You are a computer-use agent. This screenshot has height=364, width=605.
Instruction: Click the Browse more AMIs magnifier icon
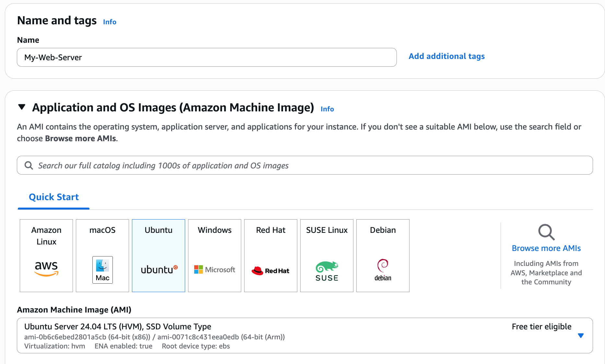(546, 232)
